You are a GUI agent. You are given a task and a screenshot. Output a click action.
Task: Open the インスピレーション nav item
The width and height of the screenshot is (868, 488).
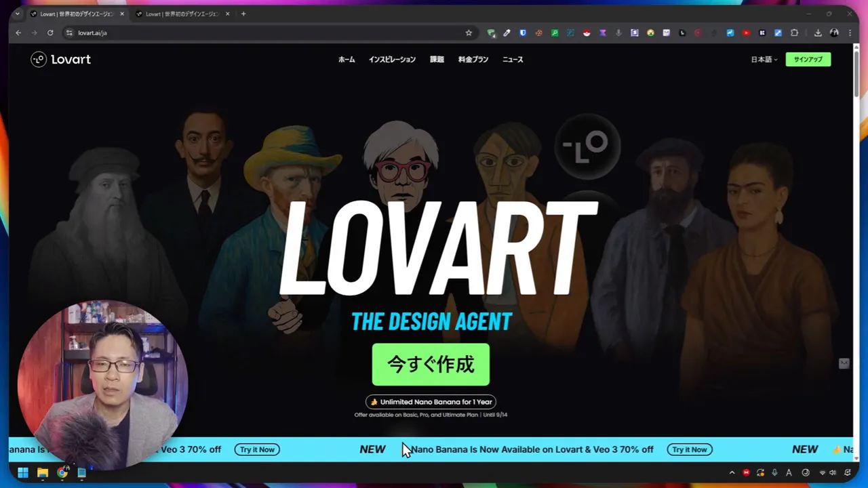392,60
